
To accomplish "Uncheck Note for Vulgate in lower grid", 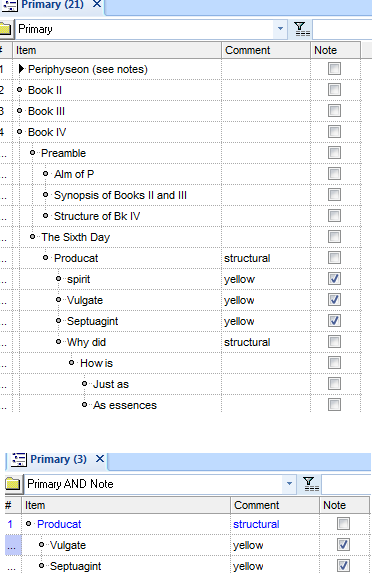I will [343, 544].
